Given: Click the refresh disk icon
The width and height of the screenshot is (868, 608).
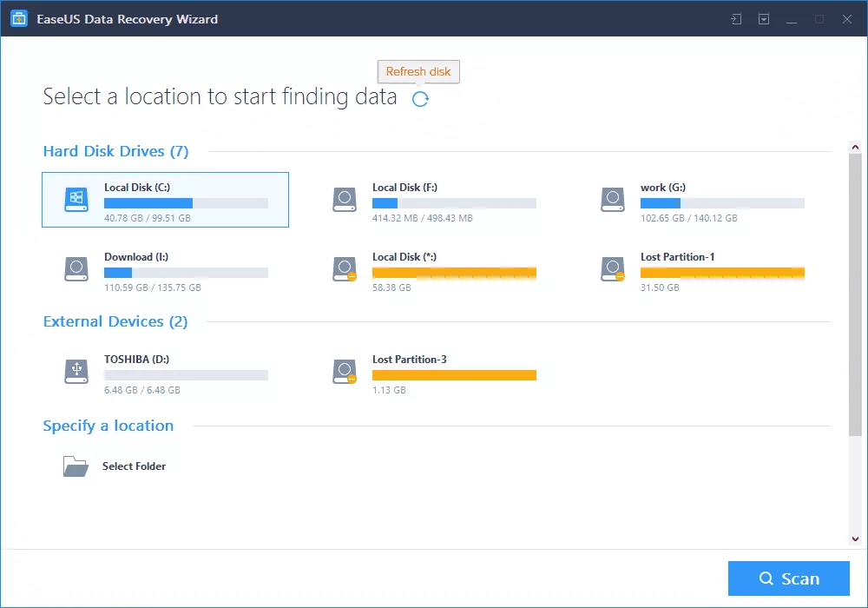Looking at the screenshot, I should coord(420,99).
